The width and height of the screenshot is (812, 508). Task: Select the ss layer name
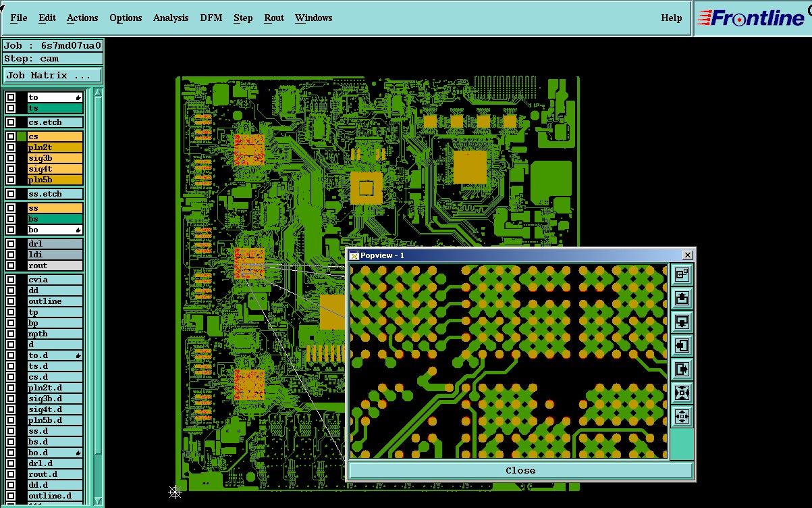pos(55,208)
